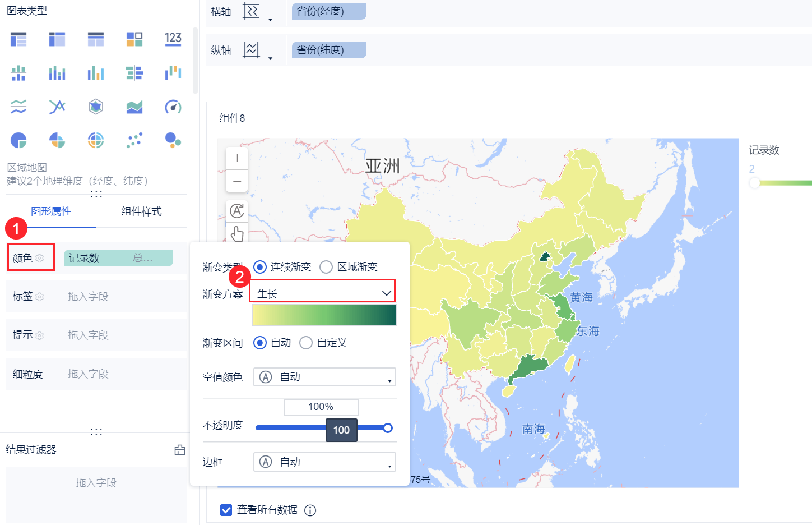812x525 pixels.
Task: Choose the comparison bar chart icon
Action: [134, 73]
